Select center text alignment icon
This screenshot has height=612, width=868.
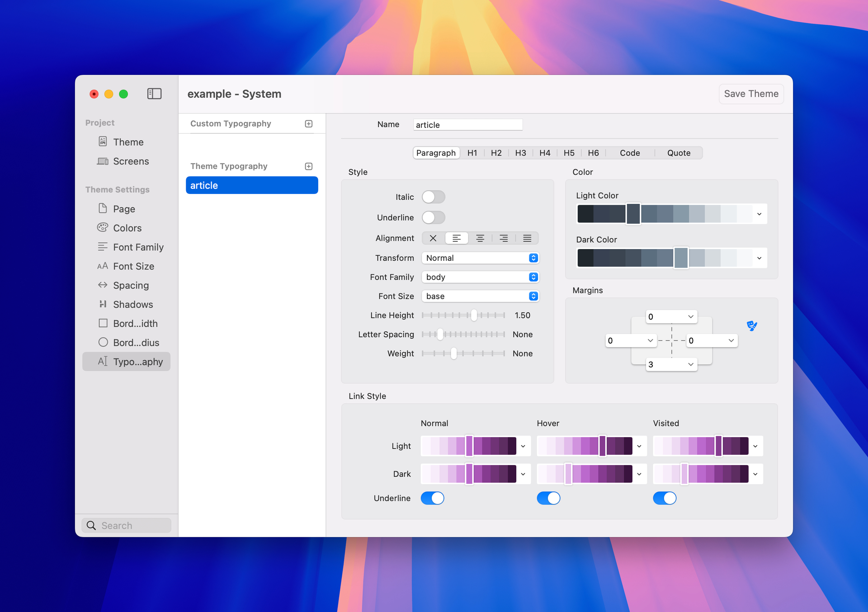tap(480, 238)
